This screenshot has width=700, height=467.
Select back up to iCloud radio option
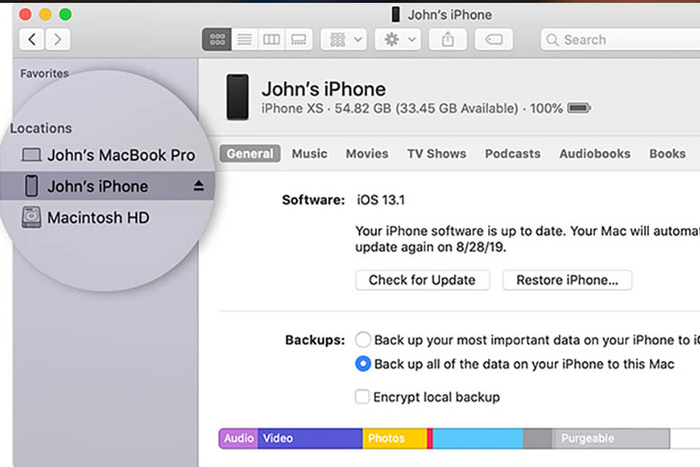363,339
